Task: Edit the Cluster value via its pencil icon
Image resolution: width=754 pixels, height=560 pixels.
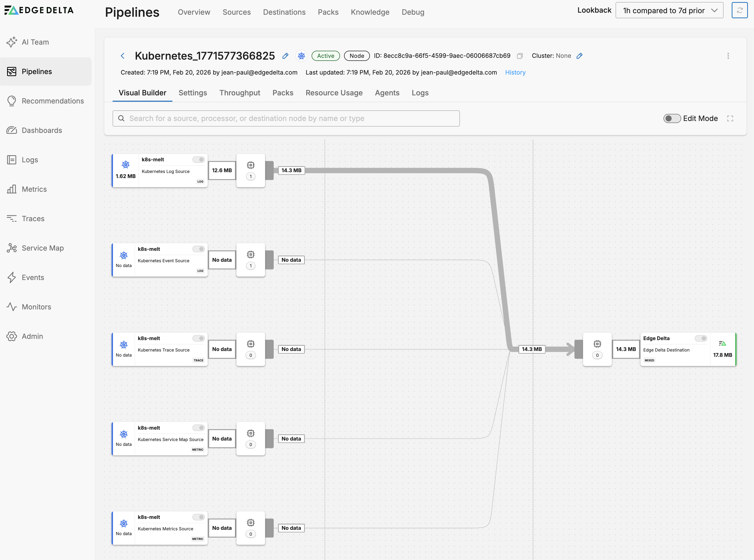Action: [x=580, y=56]
